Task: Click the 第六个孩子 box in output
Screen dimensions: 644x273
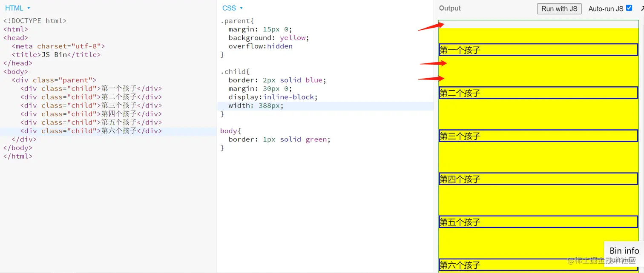Action: [x=538, y=265]
